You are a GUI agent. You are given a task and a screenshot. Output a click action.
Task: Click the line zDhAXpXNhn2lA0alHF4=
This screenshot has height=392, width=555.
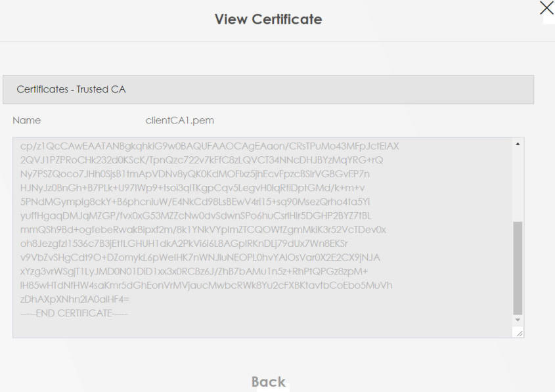75,298
